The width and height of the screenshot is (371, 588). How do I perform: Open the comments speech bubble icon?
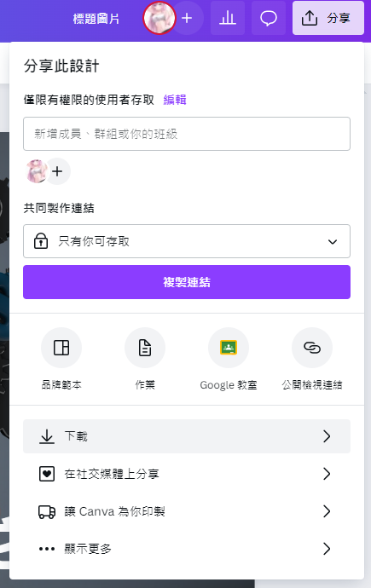point(268,18)
